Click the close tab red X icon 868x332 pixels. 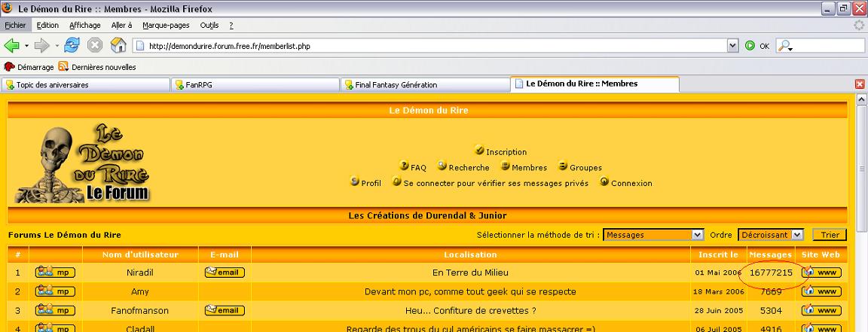pyautogui.click(x=860, y=84)
